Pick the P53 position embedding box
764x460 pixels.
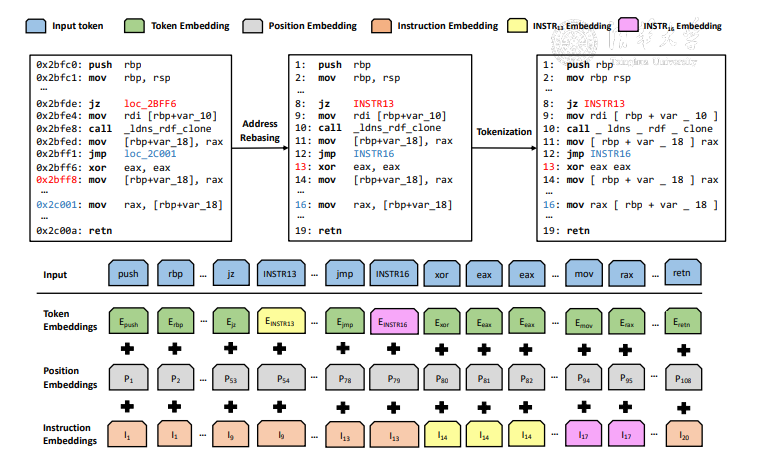click(231, 377)
